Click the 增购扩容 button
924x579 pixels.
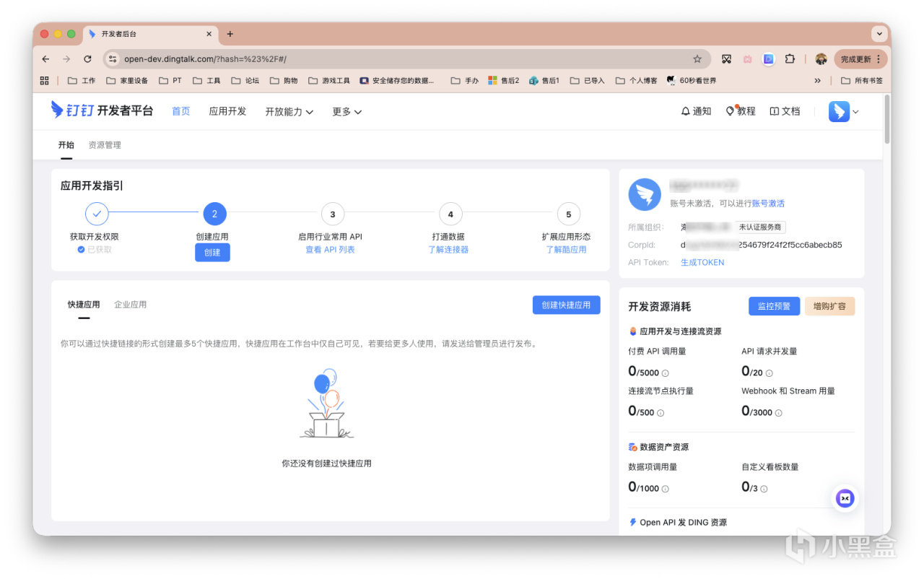pos(829,306)
